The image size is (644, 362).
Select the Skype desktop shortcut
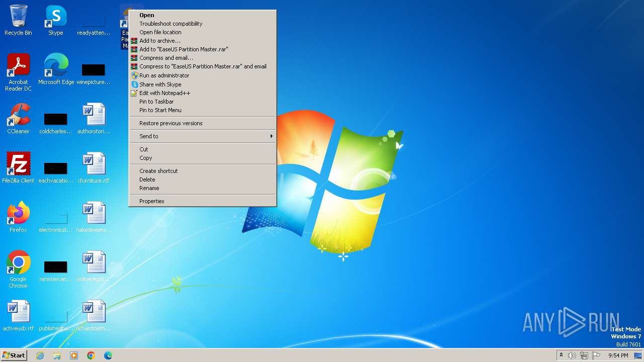coord(56,20)
